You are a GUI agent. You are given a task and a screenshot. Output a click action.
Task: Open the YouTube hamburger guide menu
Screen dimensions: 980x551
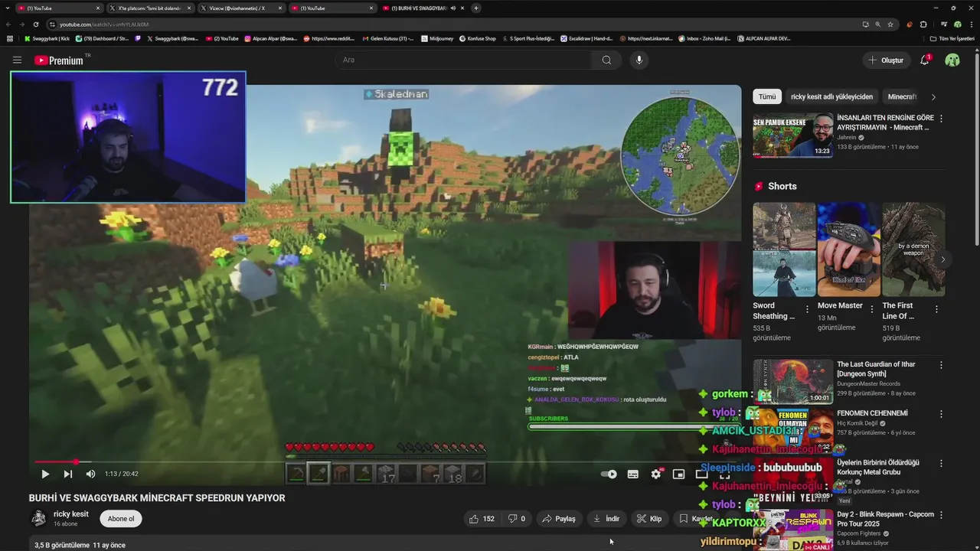click(17, 60)
